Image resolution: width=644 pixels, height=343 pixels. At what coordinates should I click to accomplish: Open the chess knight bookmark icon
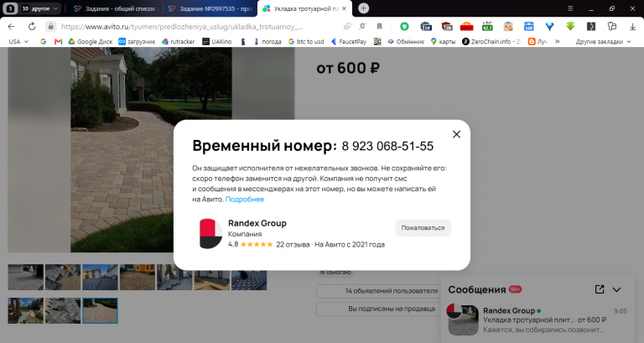click(x=243, y=41)
